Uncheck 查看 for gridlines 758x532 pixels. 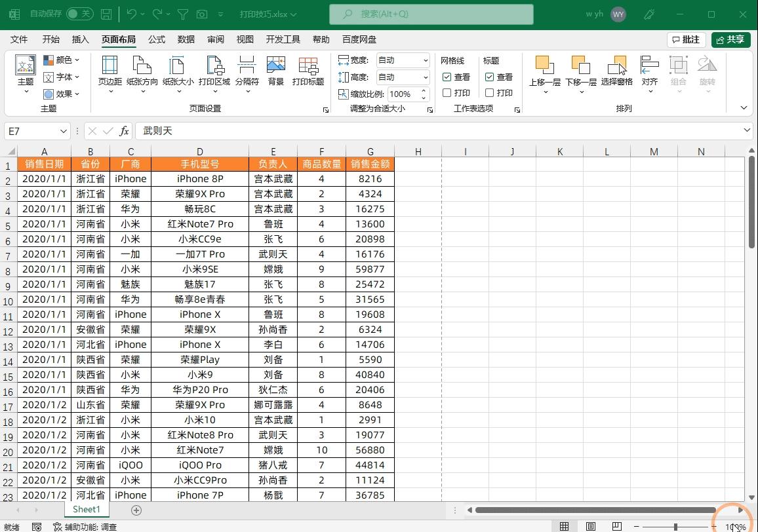pos(446,77)
